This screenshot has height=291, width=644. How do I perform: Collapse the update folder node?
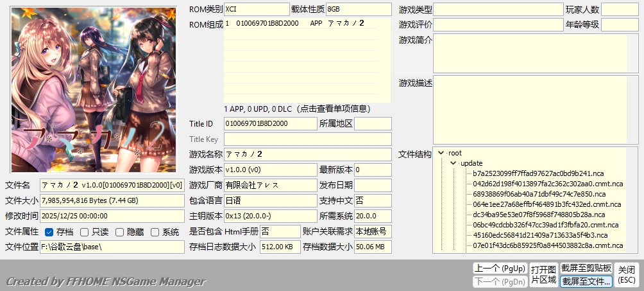453,163
